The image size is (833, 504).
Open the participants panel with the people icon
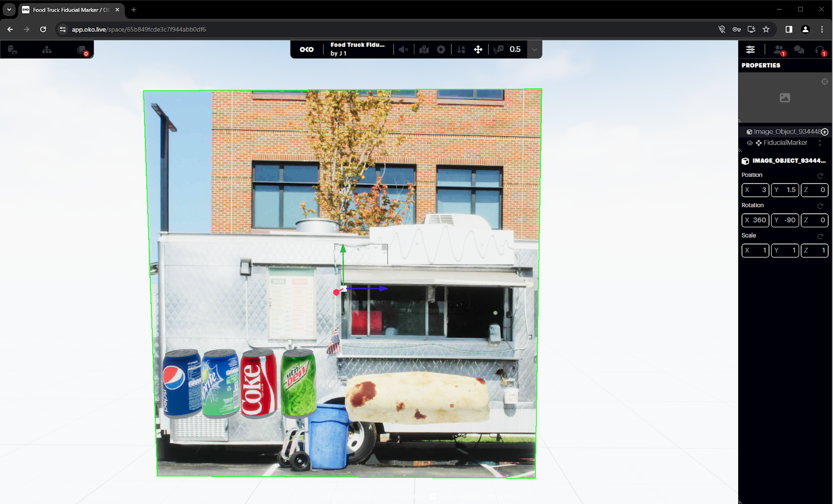click(x=779, y=49)
